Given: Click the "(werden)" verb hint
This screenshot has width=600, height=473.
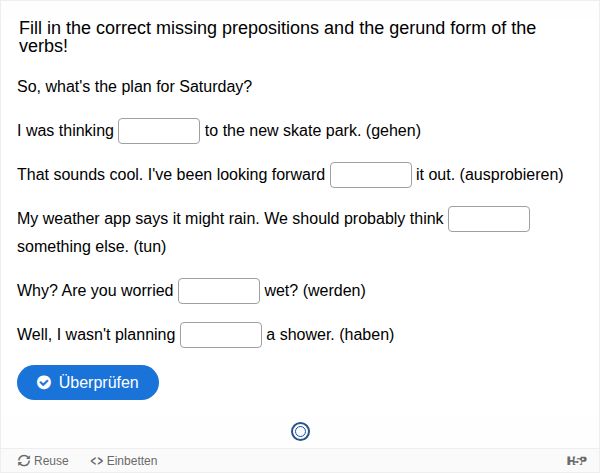Looking at the screenshot, I should [x=334, y=291].
